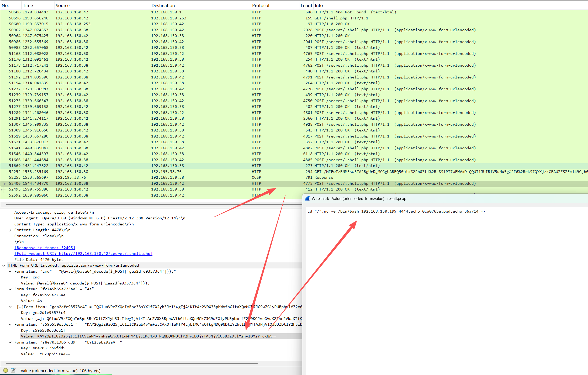Screen dimensions: 588x375
Task: Open the capture file properties icon
Action: click(x=13, y=370)
